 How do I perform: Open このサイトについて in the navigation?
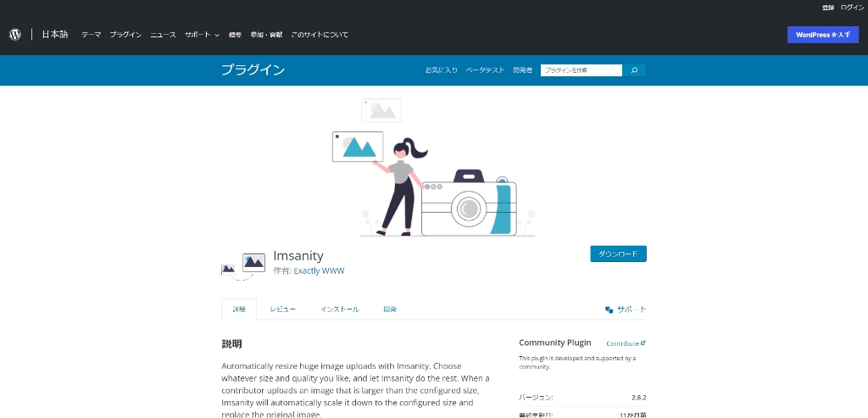319,35
